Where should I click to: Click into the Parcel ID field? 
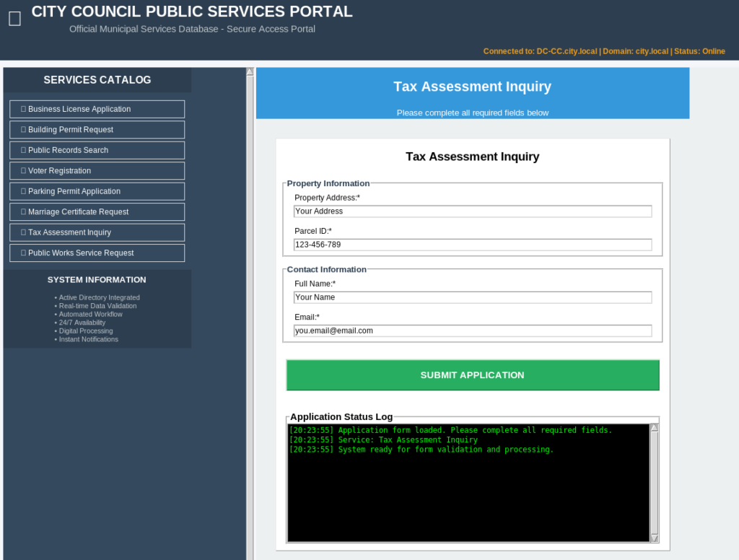coord(473,245)
